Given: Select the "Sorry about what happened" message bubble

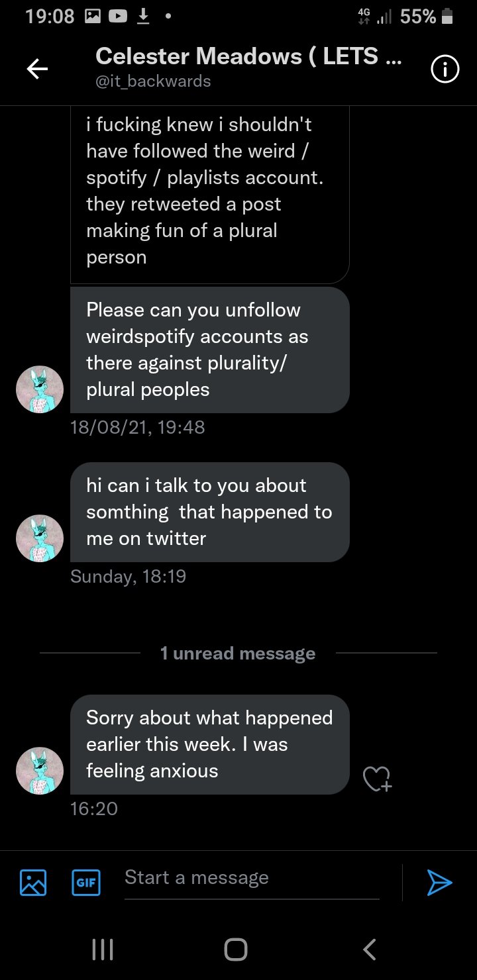Looking at the screenshot, I should (209, 744).
